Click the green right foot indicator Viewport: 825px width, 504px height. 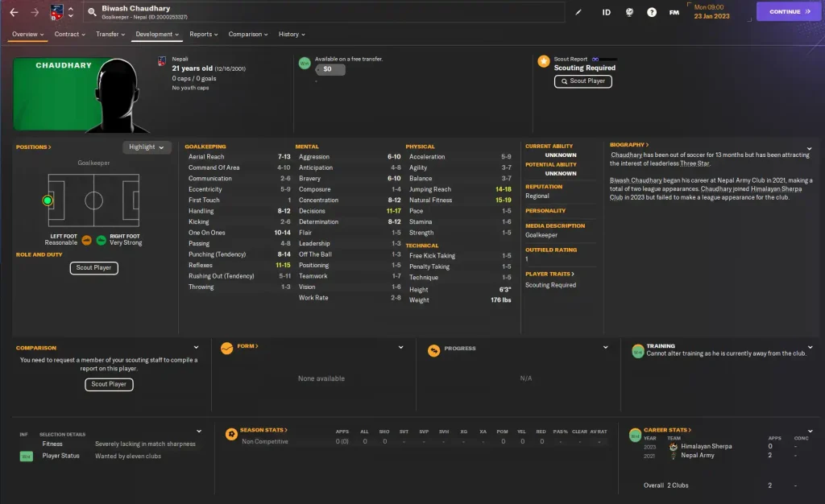coord(101,240)
